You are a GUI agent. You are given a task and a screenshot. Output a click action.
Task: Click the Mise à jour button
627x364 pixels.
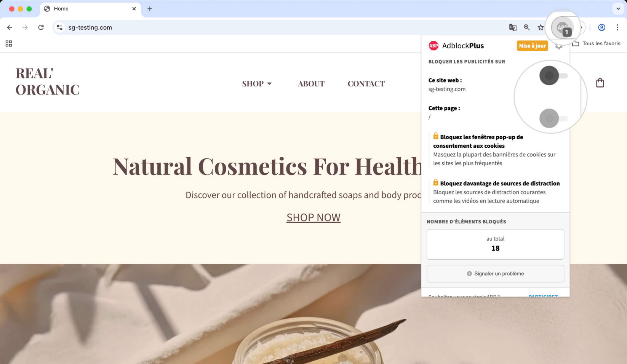[532, 46]
